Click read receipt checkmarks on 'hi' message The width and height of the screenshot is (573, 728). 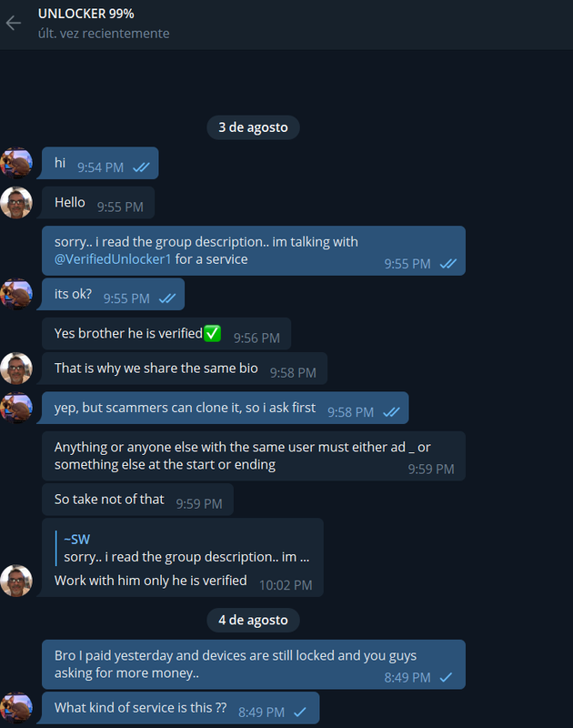[x=141, y=167]
